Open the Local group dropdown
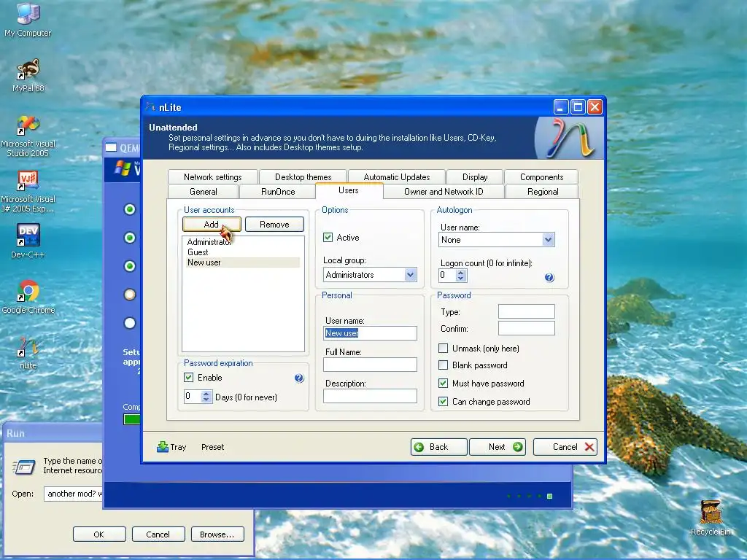Image resolution: width=747 pixels, height=560 pixels. click(410, 275)
